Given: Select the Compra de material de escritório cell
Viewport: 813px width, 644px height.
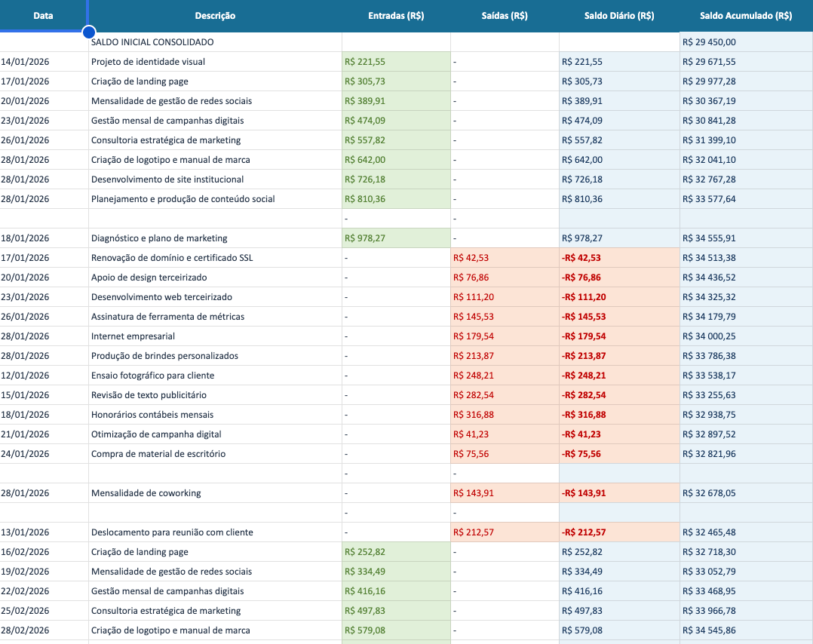Looking at the screenshot, I should pyautogui.click(x=215, y=454).
